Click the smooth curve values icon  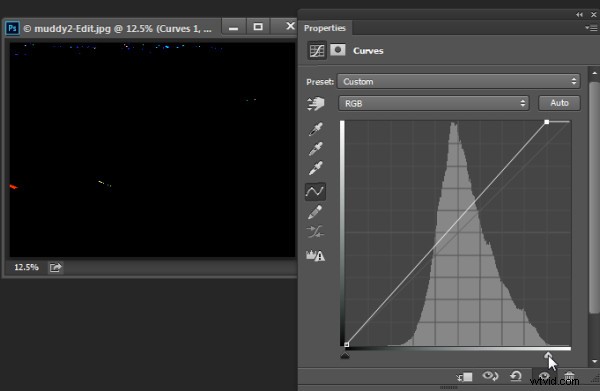[315, 231]
